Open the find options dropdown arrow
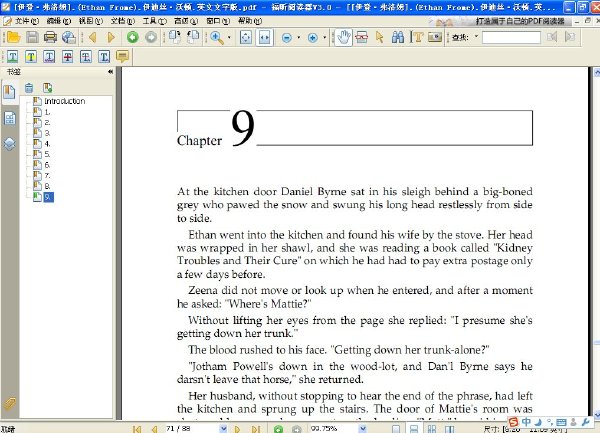600x433 pixels. [x=476, y=37]
